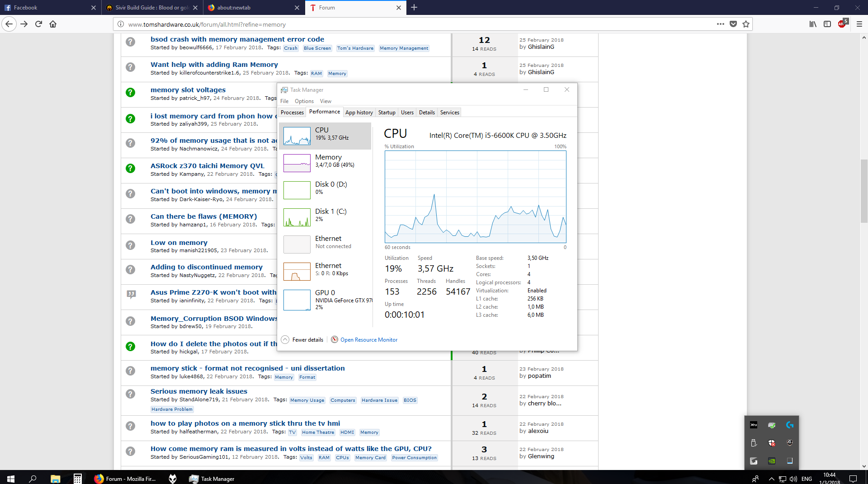Image resolution: width=868 pixels, height=484 pixels.
Task: Bookmark this page with the star
Action: [x=746, y=24]
